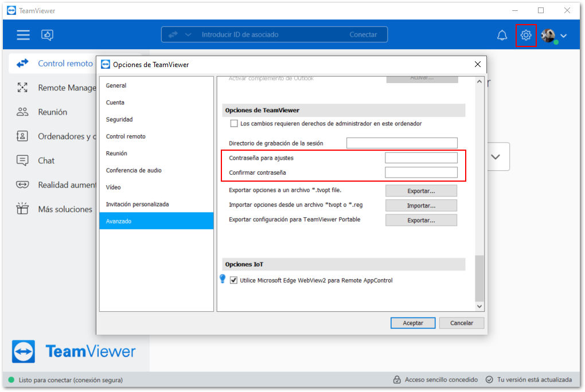The image size is (585, 392).
Task: Uncheck Microsoft Edge WebView2 option
Action: [x=233, y=280]
